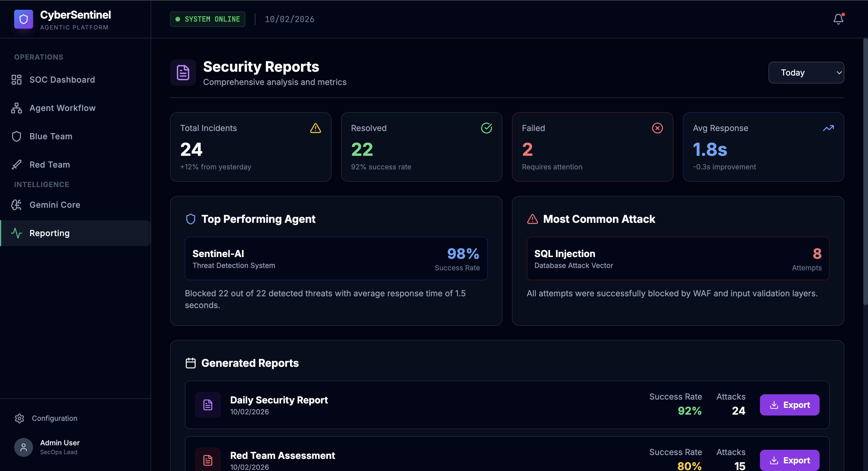The image size is (868, 471).
Task: Export the Daily Security Report
Action: [789, 405]
